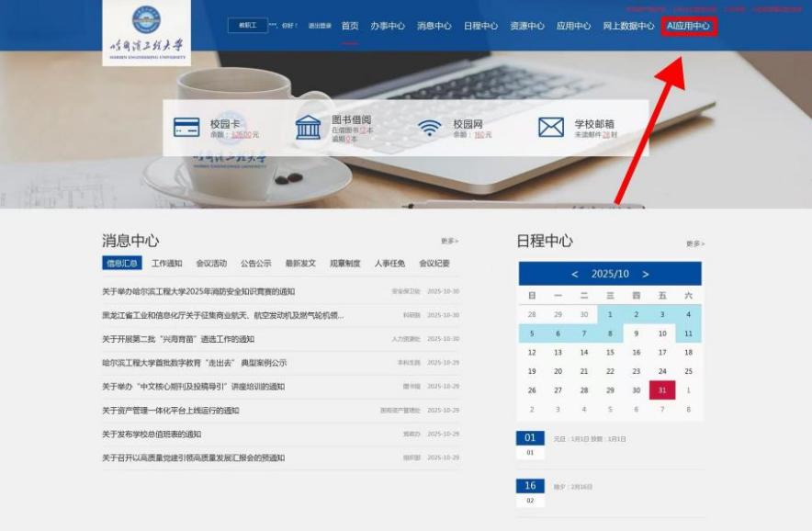
Task: Click the 退出登录 logout link
Action: pos(320,26)
